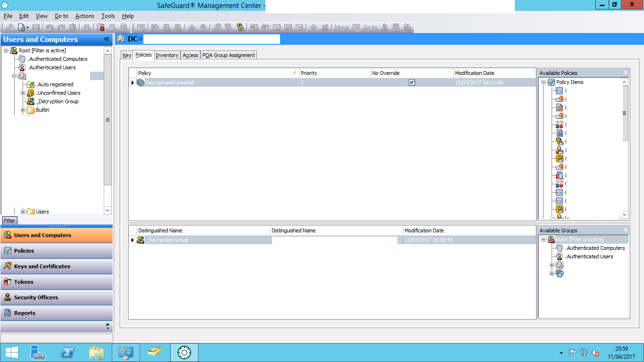This screenshot has width=644, height=362.
Task: Click the Undo arrow toolbar icon
Action: [x=50, y=27]
